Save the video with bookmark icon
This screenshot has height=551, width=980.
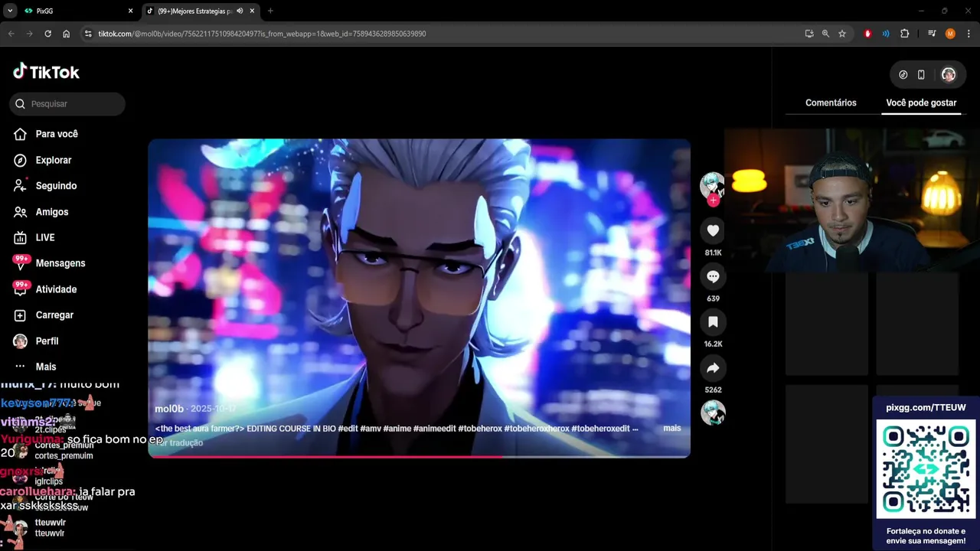click(713, 322)
